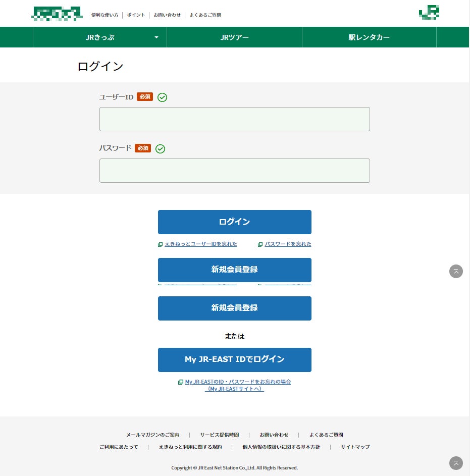Open the 駅レンタカー tab

pos(369,37)
